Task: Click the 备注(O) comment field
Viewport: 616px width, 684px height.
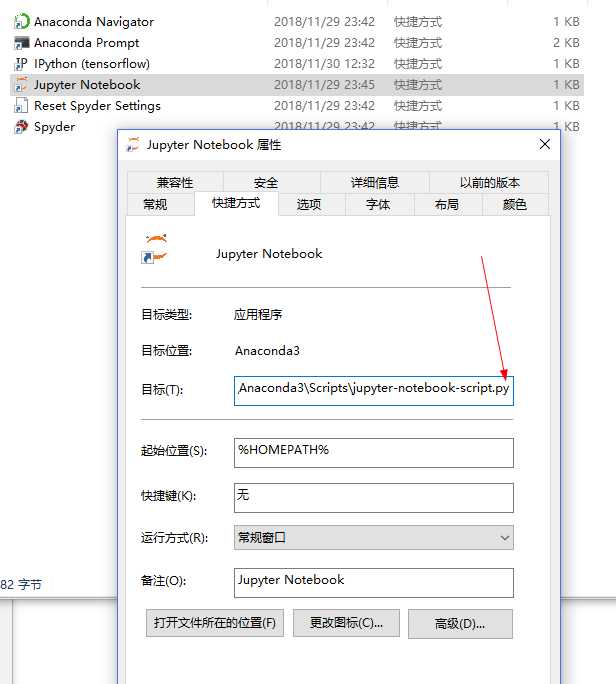Action: [374, 583]
